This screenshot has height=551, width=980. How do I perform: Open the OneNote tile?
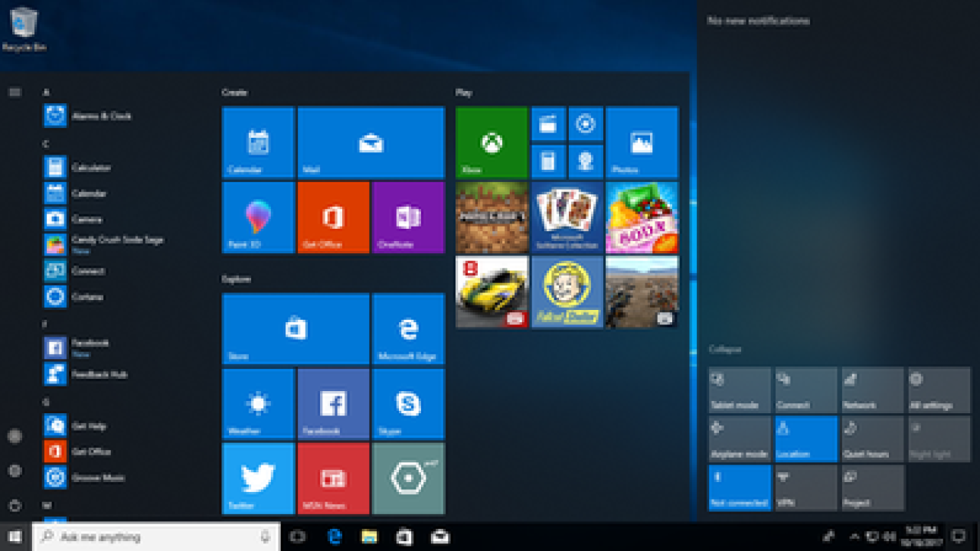(407, 217)
